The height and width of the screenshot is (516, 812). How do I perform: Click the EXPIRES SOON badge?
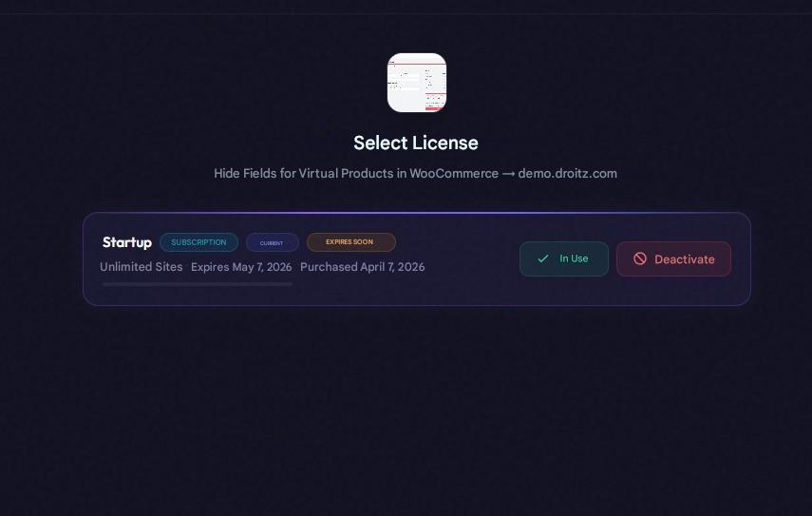pyautogui.click(x=351, y=242)
